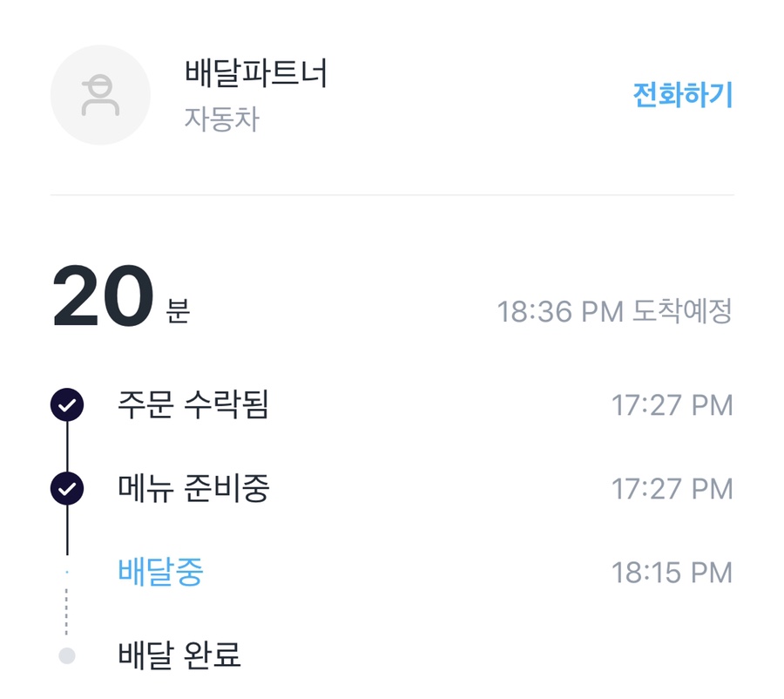Click the 배달 완료 step label
This screenshot has height=699, width=784.
pos(179,655)
